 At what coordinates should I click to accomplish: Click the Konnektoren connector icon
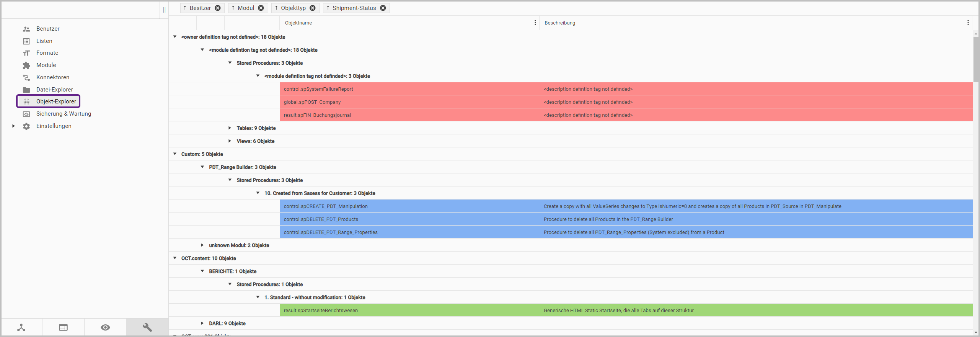click(26, 78)
